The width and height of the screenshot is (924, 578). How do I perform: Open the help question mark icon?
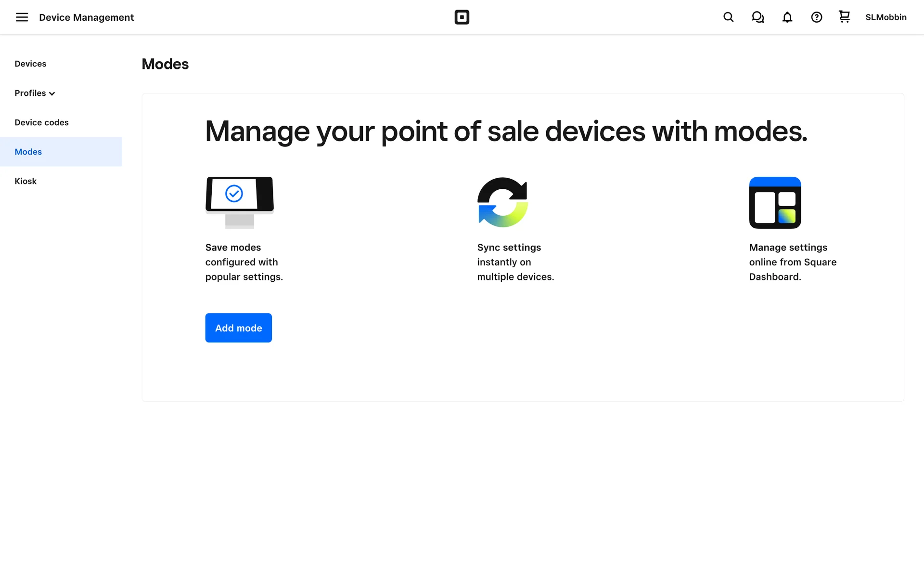click(x=816, y=17)
